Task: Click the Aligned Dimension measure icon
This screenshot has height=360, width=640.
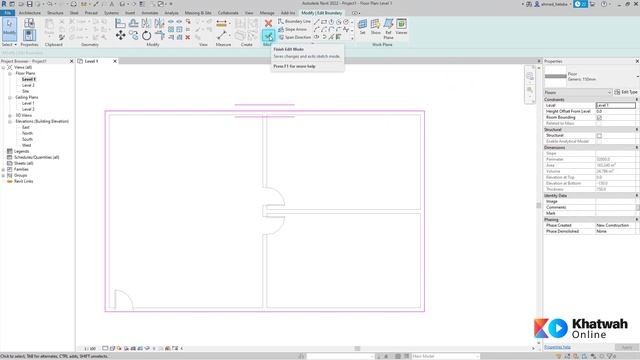Action: coord(221,24)
